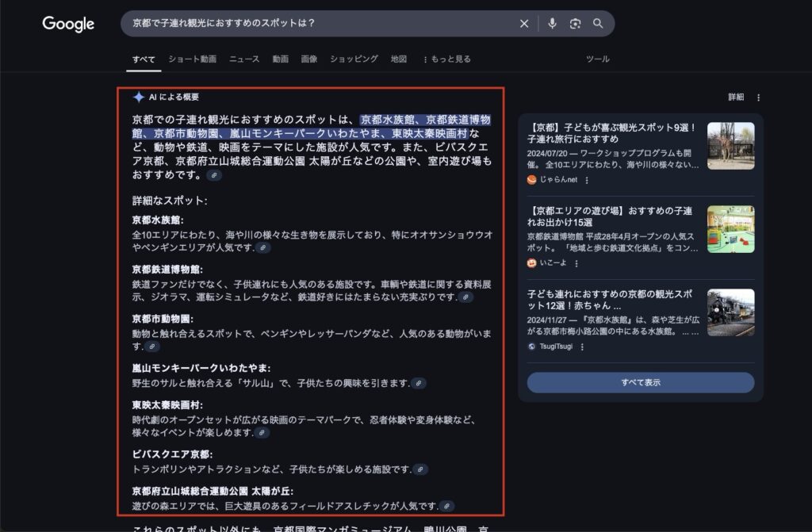Screen dimensions: 812x532
Task: Switch to ショッピング tab
Action: click(x=354, y=59)
